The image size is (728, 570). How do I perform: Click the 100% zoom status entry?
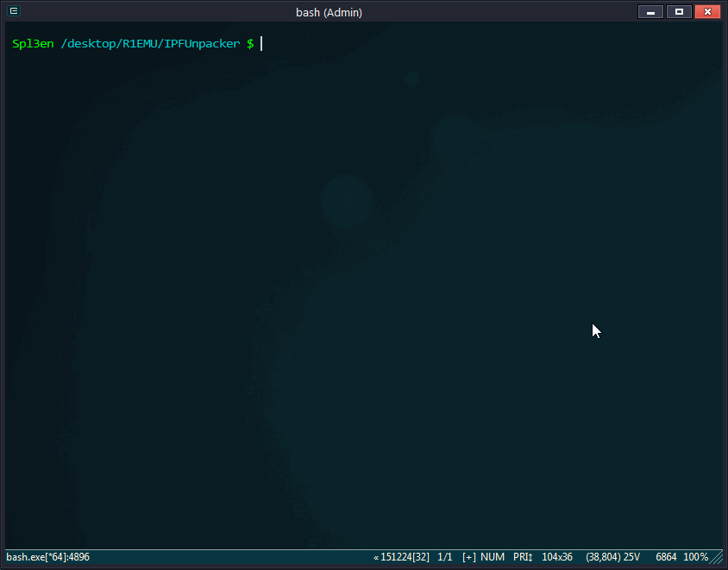point(695,557)
